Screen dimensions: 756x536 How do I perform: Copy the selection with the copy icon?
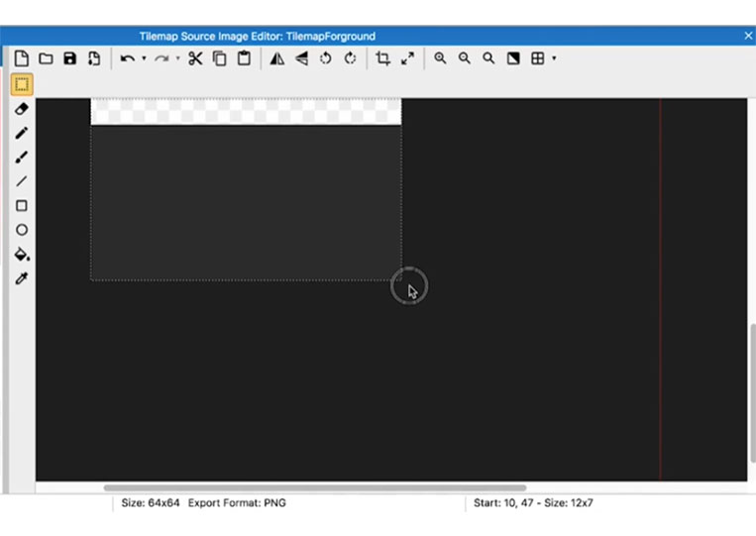click(220, 58)
